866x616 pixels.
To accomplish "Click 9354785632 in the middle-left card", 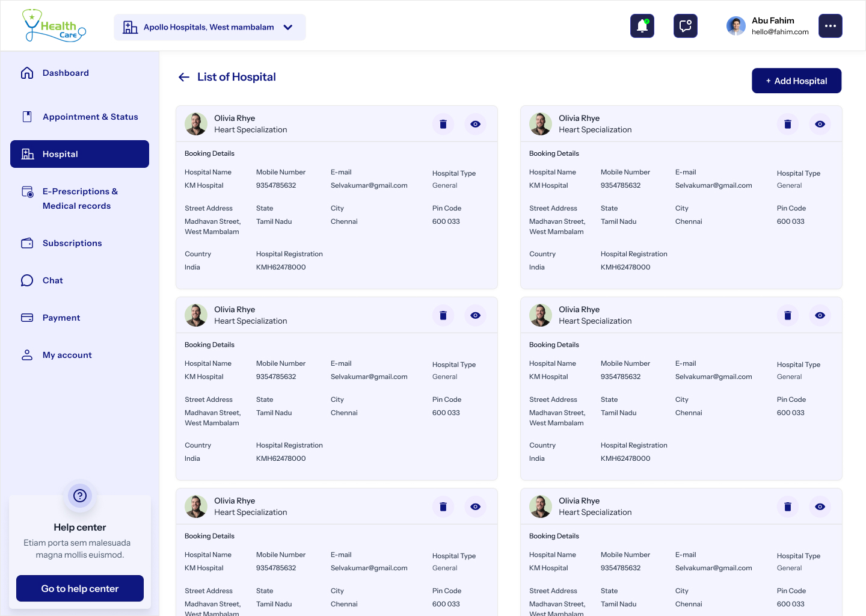I will [276, 377].
